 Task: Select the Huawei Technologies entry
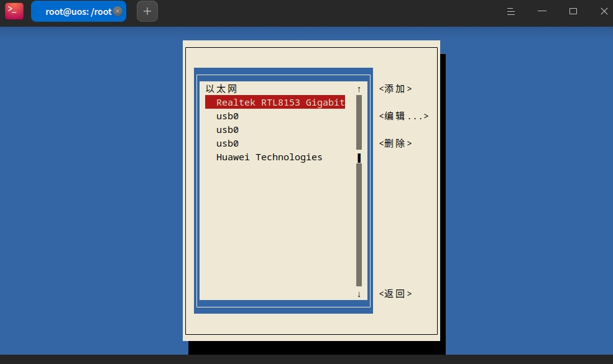click(269, 157)
